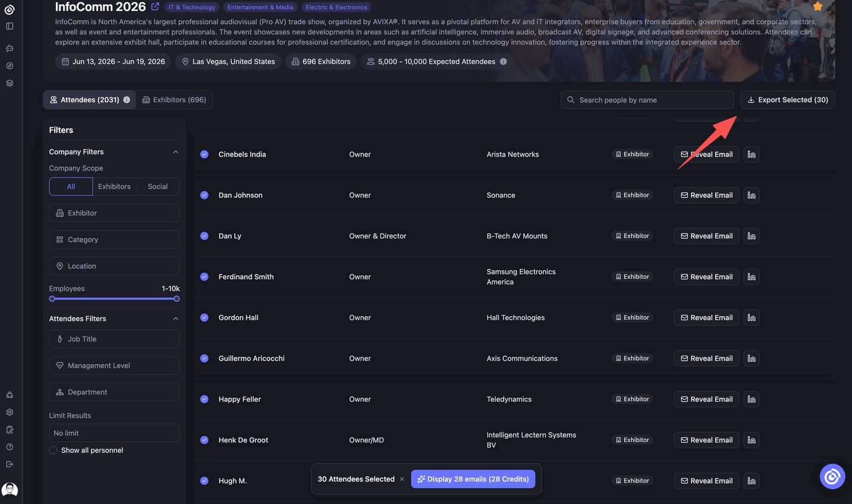Open the Location filter dropdown
This screenshot has height=504, width=852.
pyautogui.click(x=114, y=266)
